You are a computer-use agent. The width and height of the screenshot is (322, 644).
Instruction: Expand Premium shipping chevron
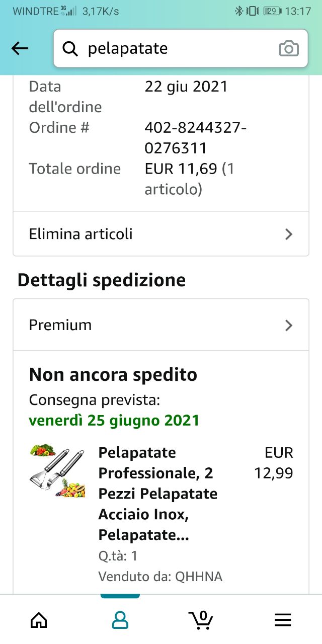[288, 325]
